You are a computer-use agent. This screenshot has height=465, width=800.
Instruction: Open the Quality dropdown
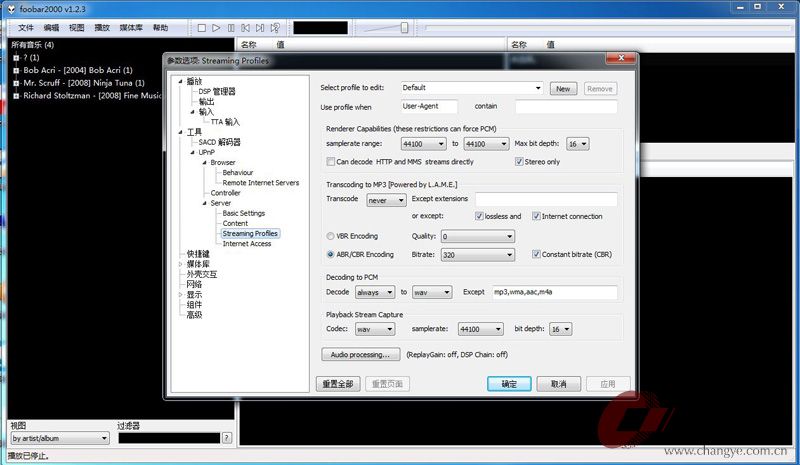pos(478,236)
